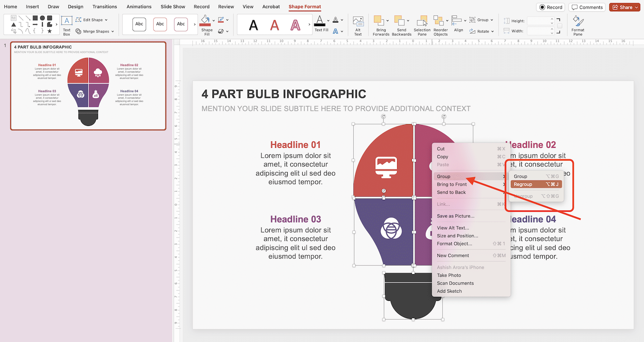Click the Shape Effects icon
This screenshot has height=342, width=644.
[x=221, y=31]
